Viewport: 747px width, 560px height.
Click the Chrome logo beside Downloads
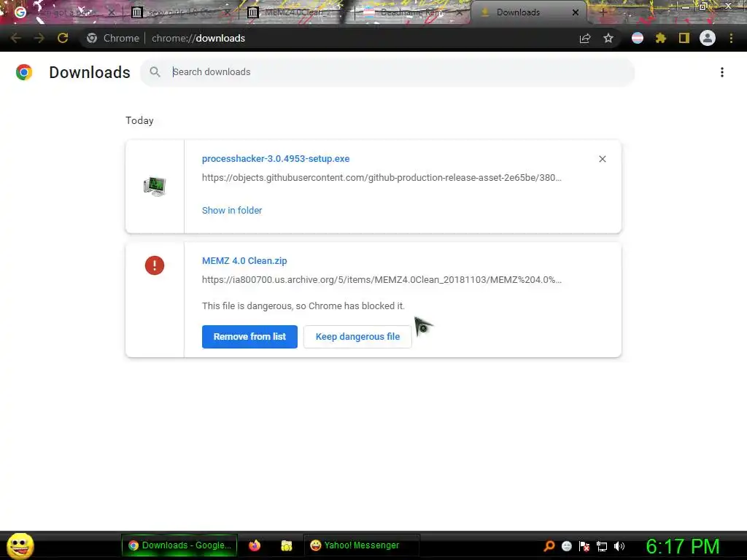(24, 72)
